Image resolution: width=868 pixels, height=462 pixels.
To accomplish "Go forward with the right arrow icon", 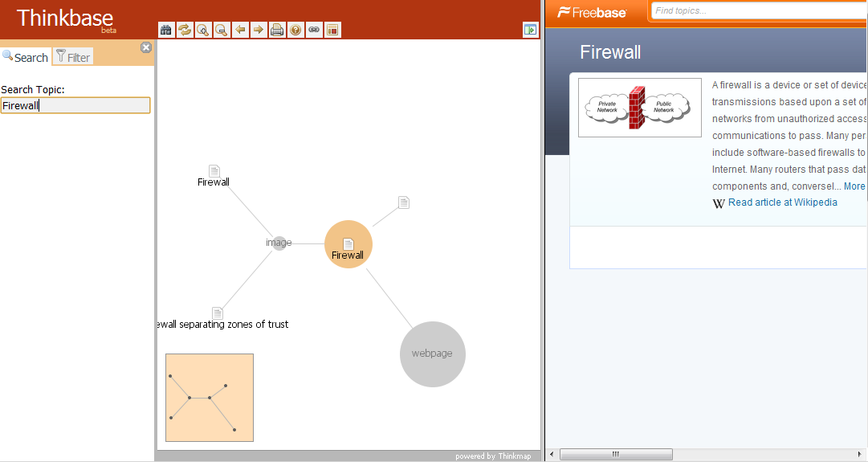I will coord(259,30).
